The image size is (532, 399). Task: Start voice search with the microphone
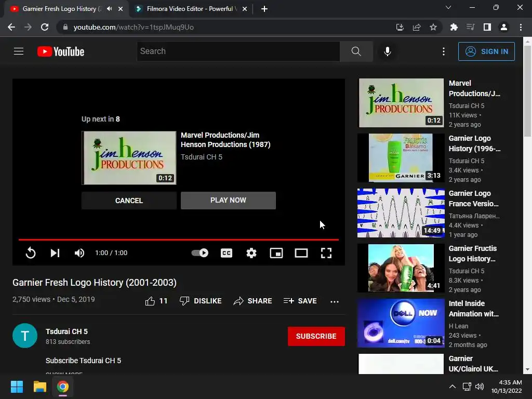[388, 51]
